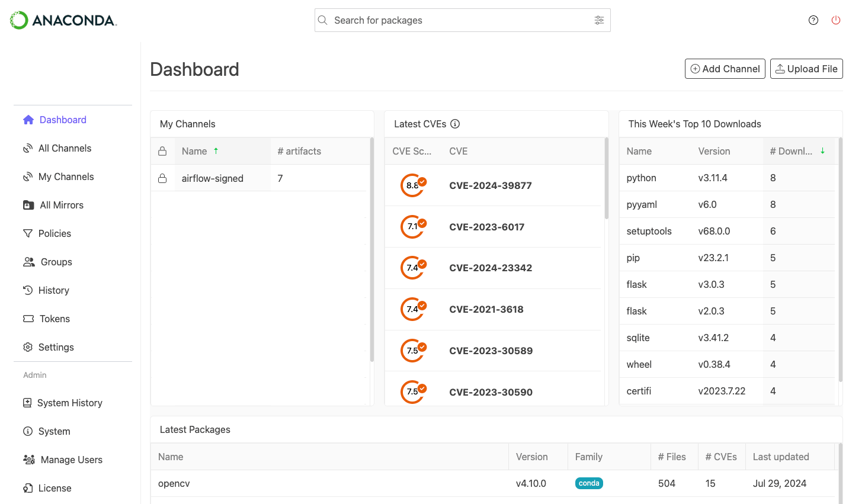Sort Latest Packages by # CVEs
The height and width of the screenshot is (504, 849).
tap(722, 457)
